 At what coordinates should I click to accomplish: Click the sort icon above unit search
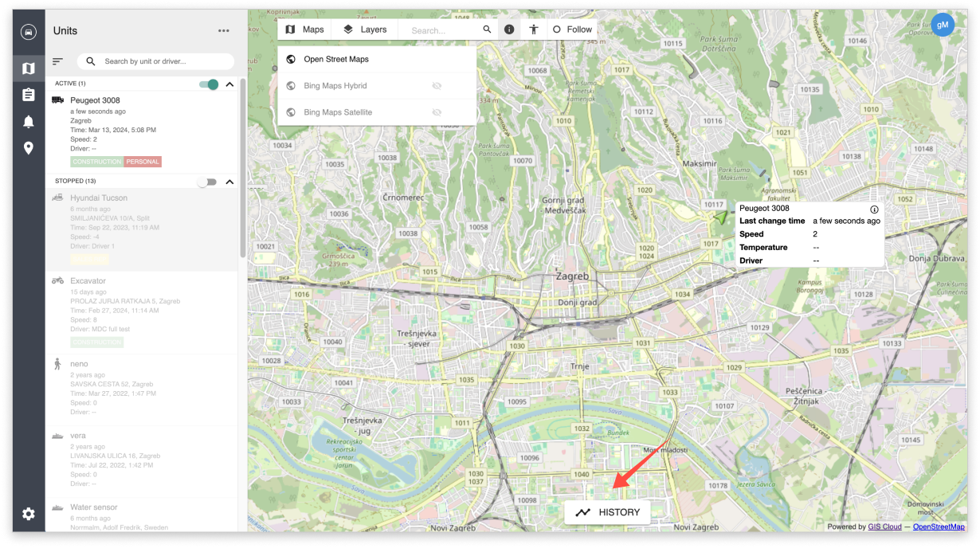coord(57,61)
